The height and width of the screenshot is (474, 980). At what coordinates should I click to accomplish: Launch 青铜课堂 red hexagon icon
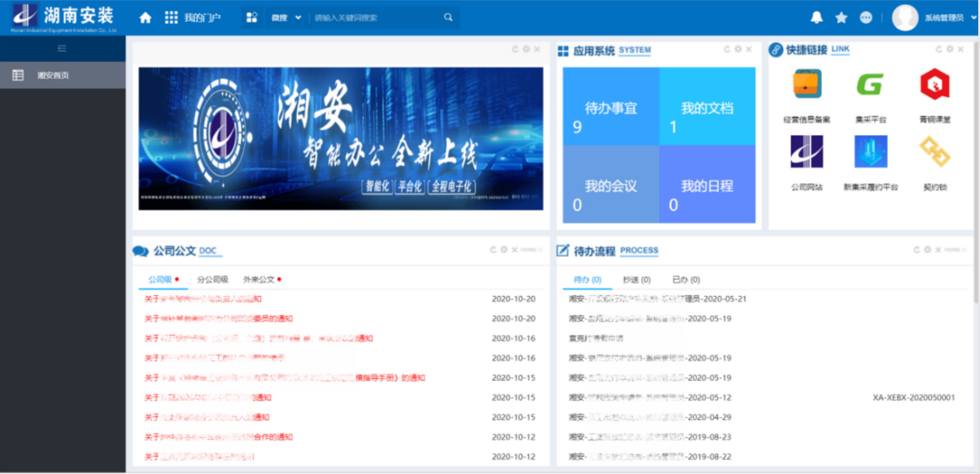(x=935, y=84)
